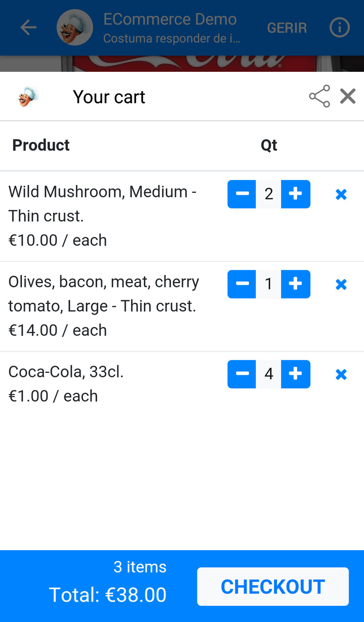Open ECommerce Demo chef avatar
This screenshot has height=622, width=364.
tap(75, 28)
